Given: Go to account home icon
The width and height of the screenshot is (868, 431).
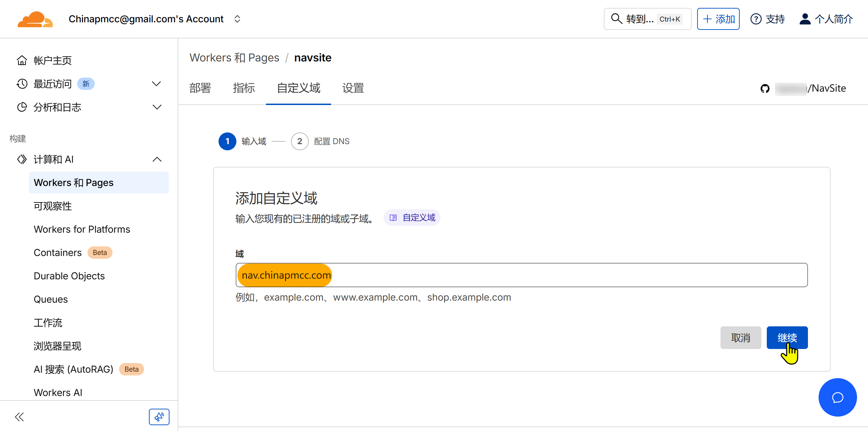Looking at the screenshot, I should [22, 60].
